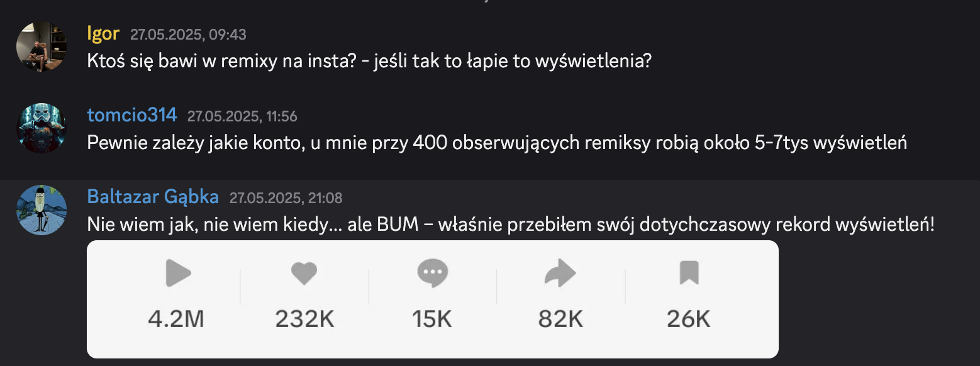Click the Baltazar Gąbka username
This screenshot has width=980, height=366.
[153, 197]
